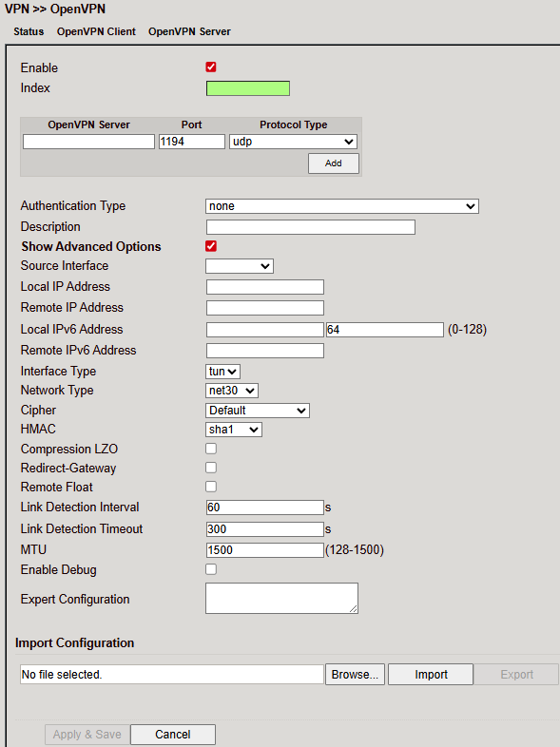Open the Protocol Type udp dropdown
The height and width of the screenshot is (747, 560).
pos(293,142)
